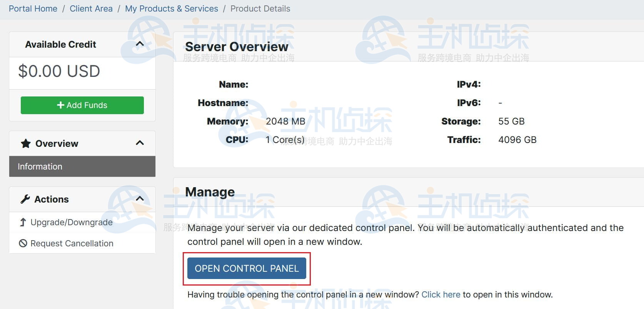Click the ban icon before Request Cancellation
Image resolution: width=644 pixels, height=309 pixels.
click(x=23, y=243)
